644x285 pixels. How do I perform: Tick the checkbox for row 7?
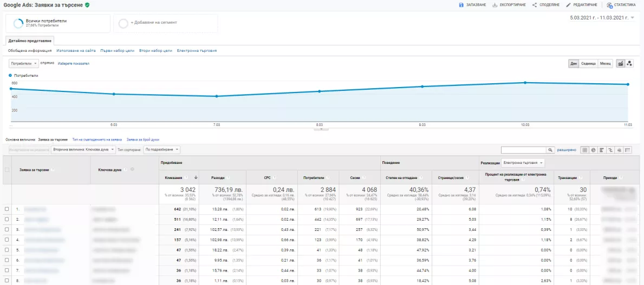pyautogui.click(x=6, y=270)
